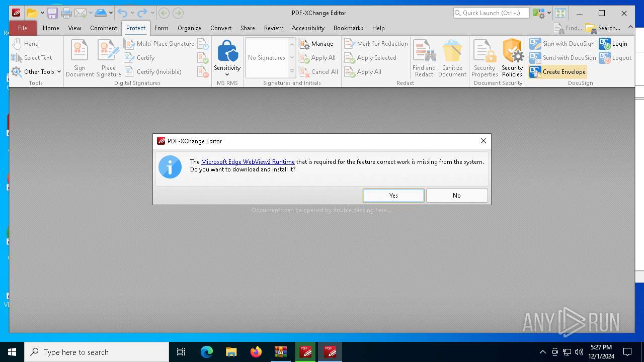Switch to the View ribbon tab
Image resolution: width=644 pixels, height=362 pixels.
74,28
